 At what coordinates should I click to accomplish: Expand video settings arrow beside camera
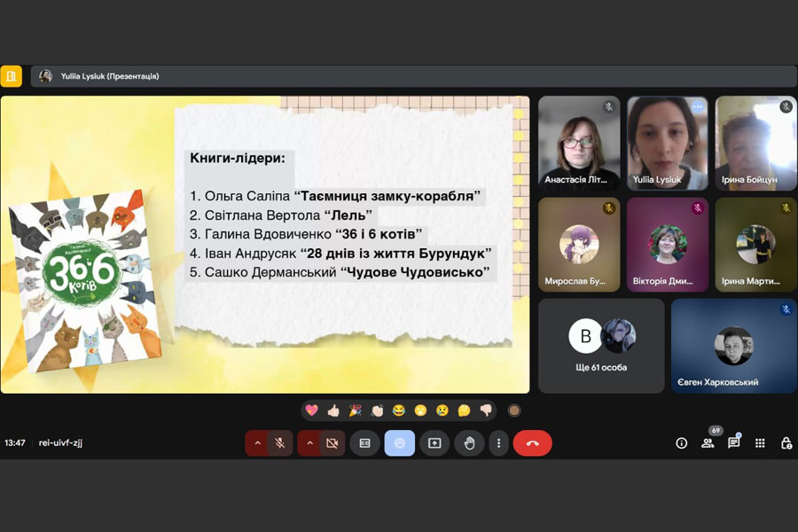coord(309,443)
